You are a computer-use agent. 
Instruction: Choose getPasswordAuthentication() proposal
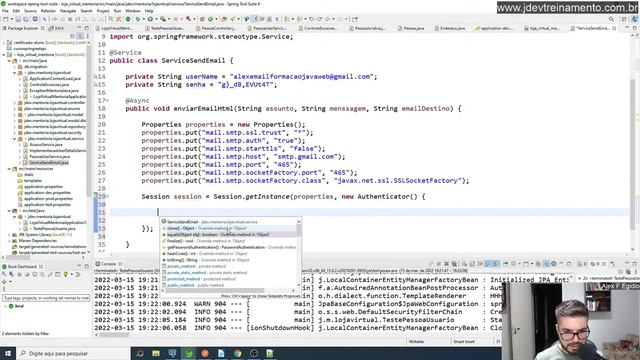tap(229, 247)
